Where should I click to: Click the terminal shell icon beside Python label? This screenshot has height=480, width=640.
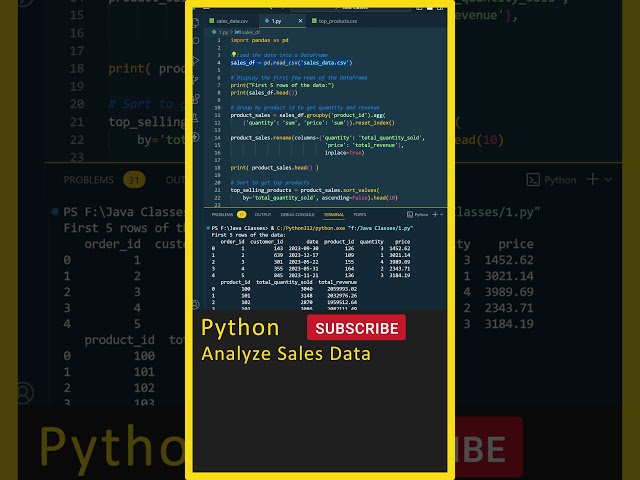(x=410, y=214)
